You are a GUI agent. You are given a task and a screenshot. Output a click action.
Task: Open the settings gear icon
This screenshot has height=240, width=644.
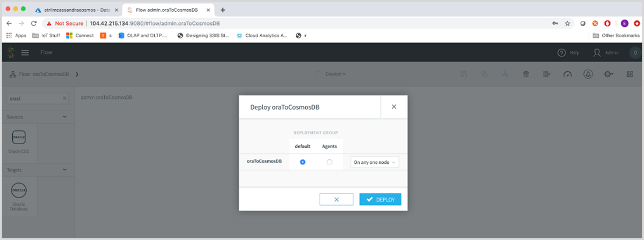[x=608, y=74]
